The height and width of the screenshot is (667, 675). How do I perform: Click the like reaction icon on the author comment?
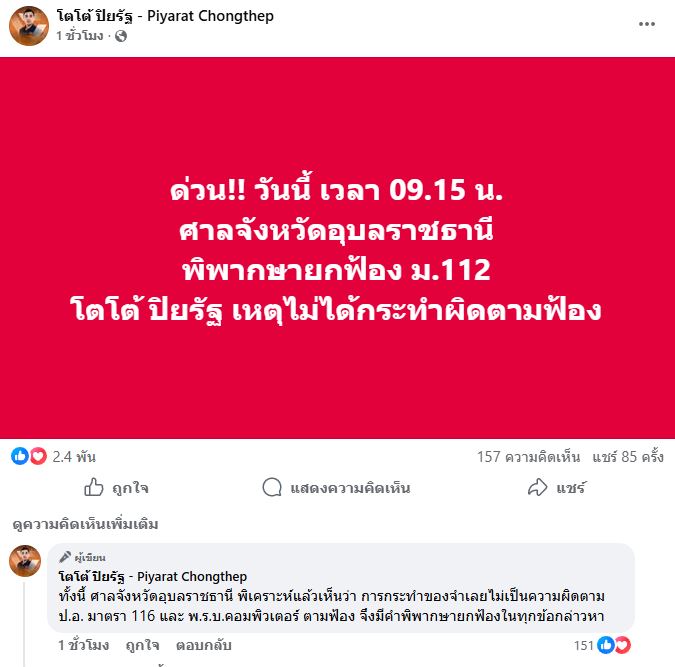tap(605, 645)
